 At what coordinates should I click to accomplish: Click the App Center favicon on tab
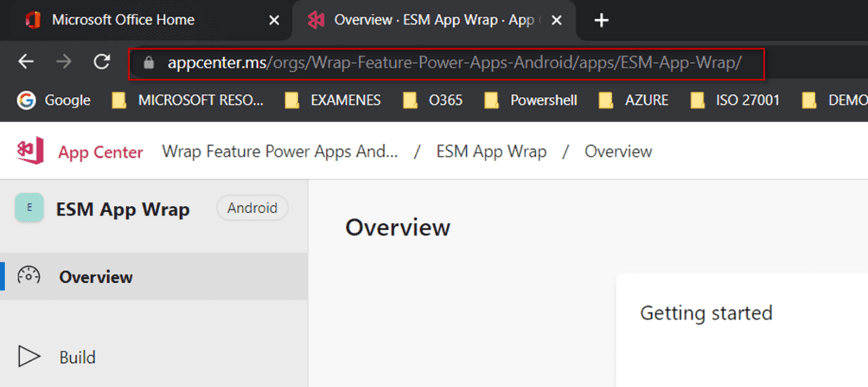(x=316, y=20)
